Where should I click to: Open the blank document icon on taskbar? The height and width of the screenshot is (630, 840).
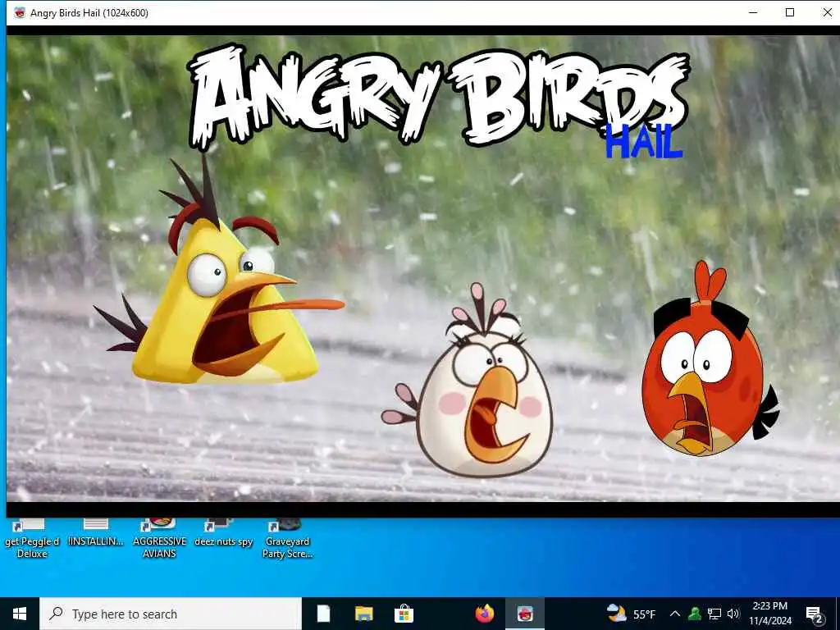point(323,614)
